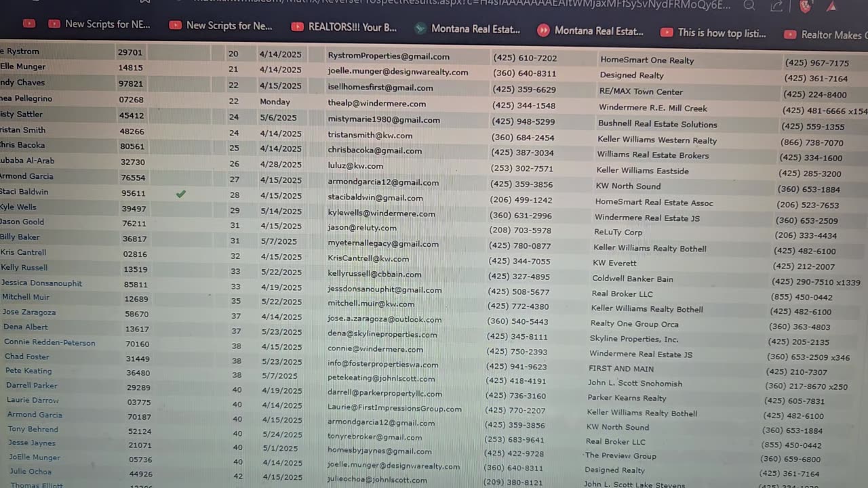Click the email mistymarie1980@gmail.com
Image resolution: width=868 pixels, height=488 pixels.
[384, 120]
